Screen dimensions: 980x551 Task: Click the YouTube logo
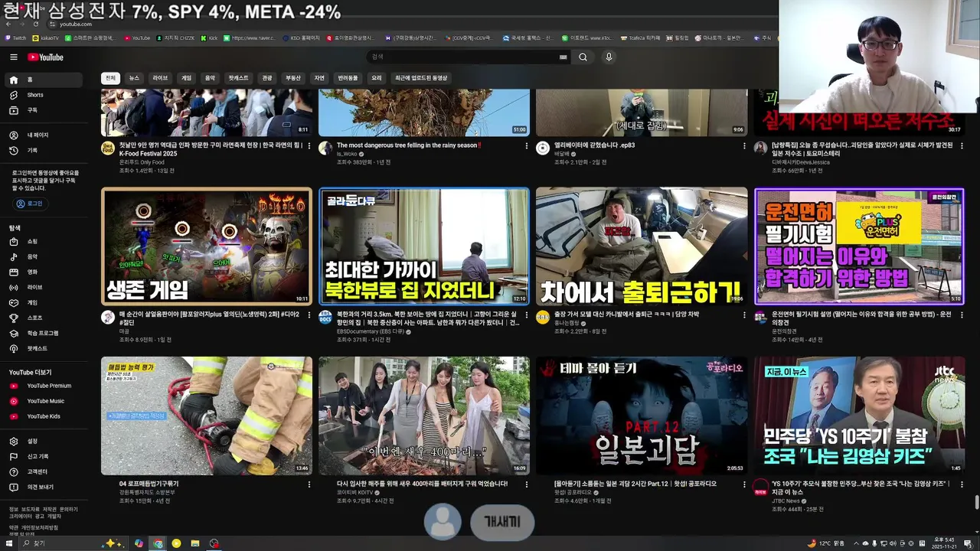tap(46, 57)
